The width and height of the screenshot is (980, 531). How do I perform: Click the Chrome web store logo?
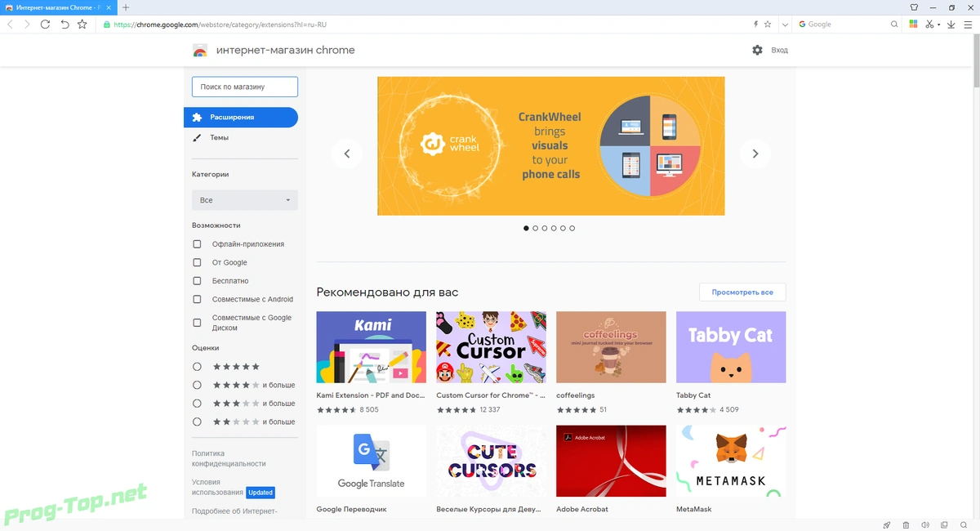click(200, 51)
